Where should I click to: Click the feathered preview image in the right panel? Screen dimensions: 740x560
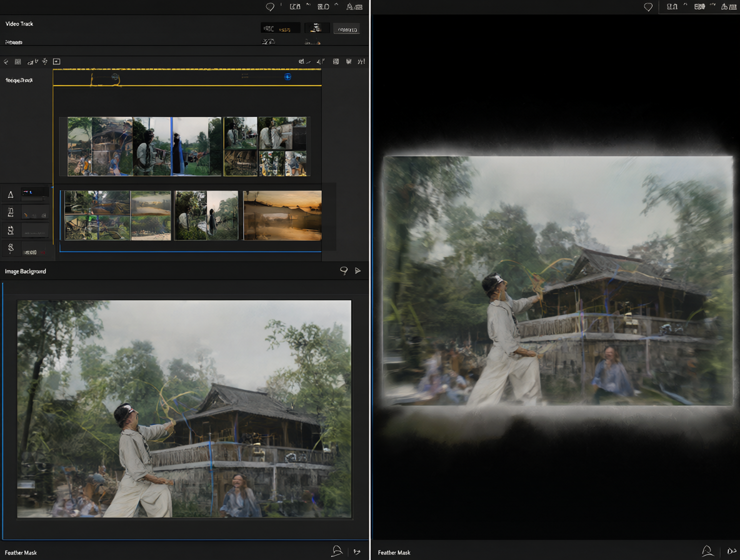click(558, 281)
